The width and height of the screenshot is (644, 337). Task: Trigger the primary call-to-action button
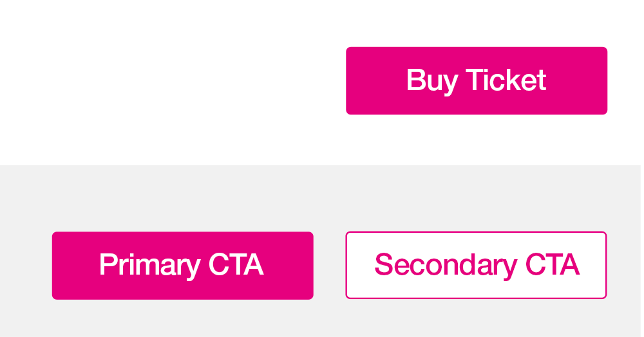pyautogui.click(x=183, y=266)
